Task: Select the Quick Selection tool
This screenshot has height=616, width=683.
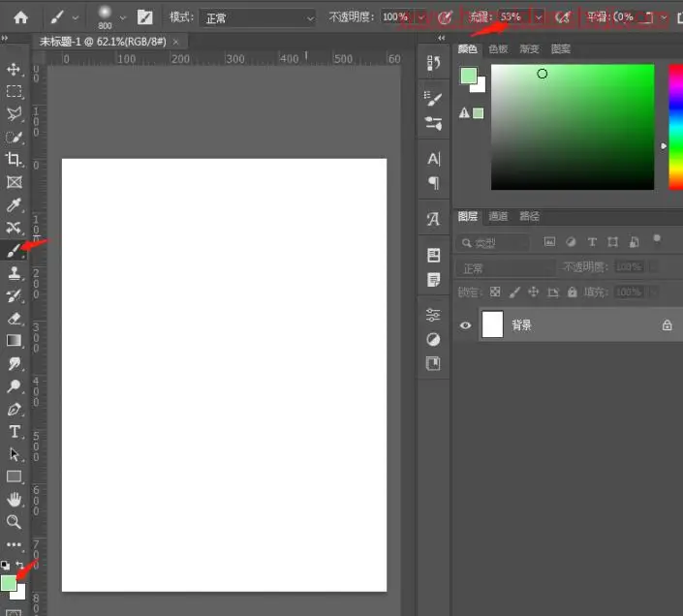Action: [x=14, y=138]
